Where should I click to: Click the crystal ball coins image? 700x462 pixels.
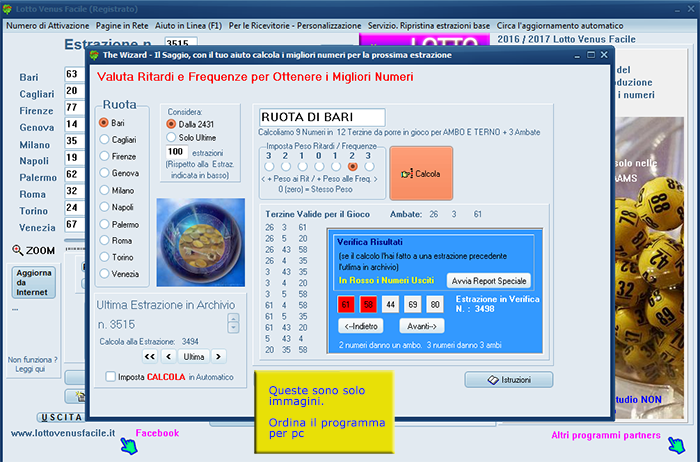200,242
